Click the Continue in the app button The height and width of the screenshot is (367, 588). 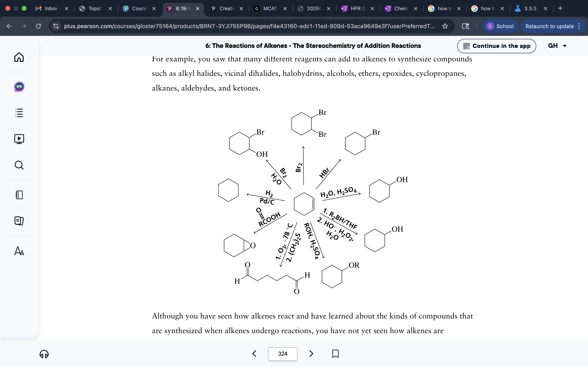tap(497, 46)
